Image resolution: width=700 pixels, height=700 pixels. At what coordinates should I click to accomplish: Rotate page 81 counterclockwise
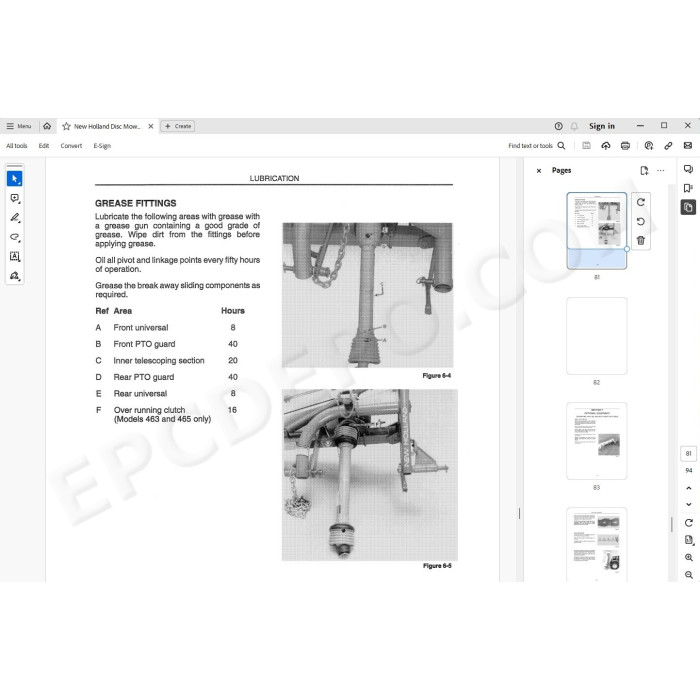click(641, 221)
